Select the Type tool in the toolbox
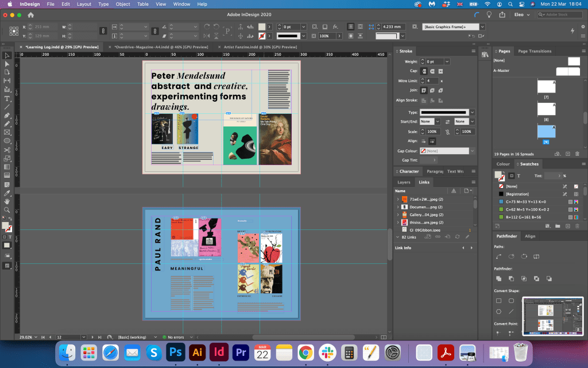588x368 pixels. 7,98
